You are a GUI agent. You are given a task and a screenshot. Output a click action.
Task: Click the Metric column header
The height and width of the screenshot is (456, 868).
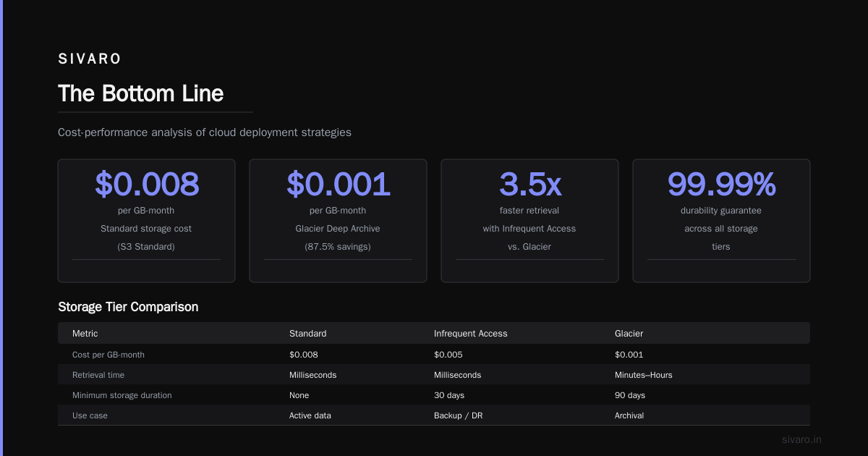click(85, 334)
